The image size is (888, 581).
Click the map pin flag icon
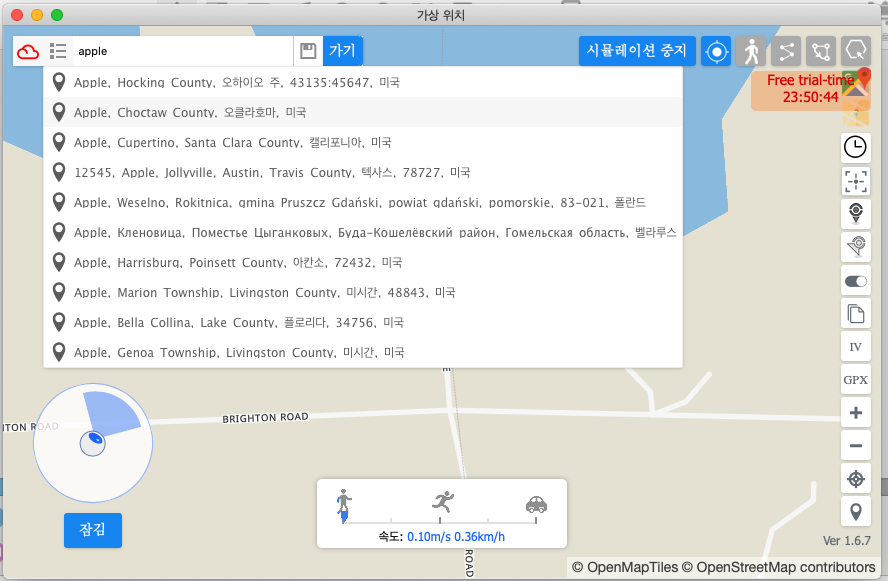click(x=855, y=247)
